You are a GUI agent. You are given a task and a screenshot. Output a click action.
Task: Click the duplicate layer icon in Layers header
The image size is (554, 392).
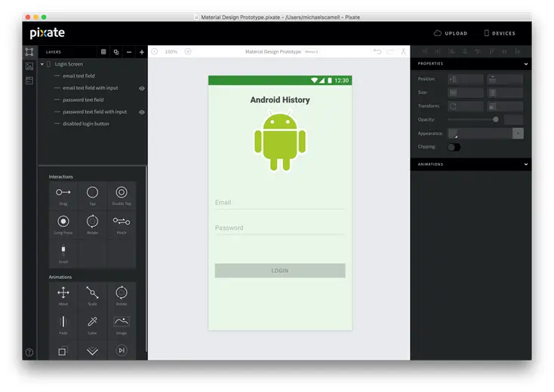coord(116,52)
